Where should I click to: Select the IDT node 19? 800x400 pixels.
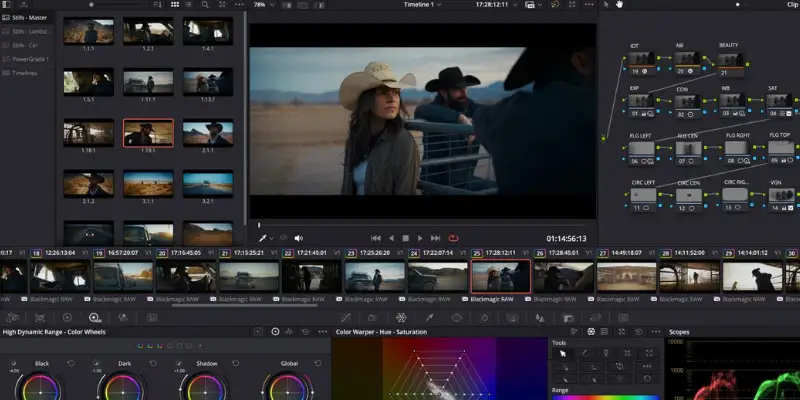click(x=641, y=62)
